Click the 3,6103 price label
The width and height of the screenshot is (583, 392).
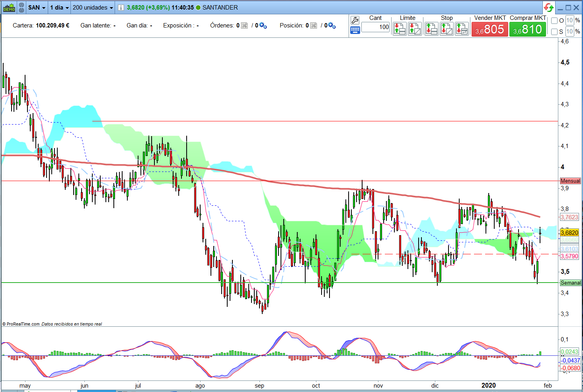569,249
